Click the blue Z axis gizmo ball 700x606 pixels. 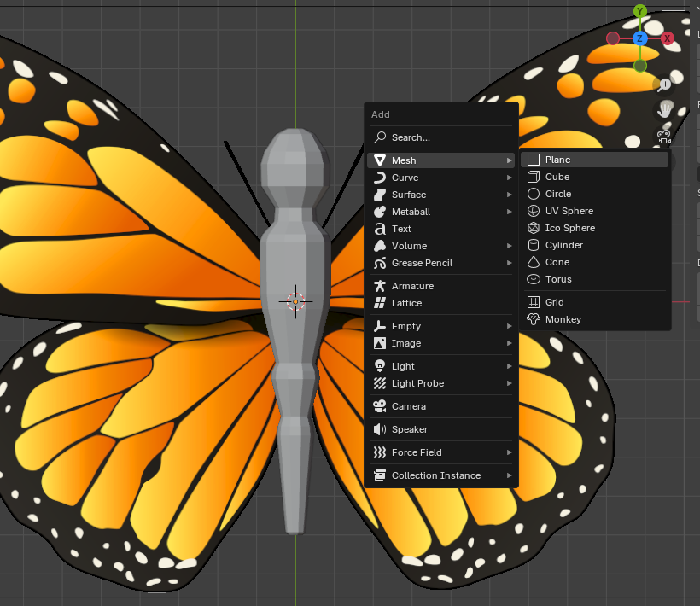coord(639,38)
